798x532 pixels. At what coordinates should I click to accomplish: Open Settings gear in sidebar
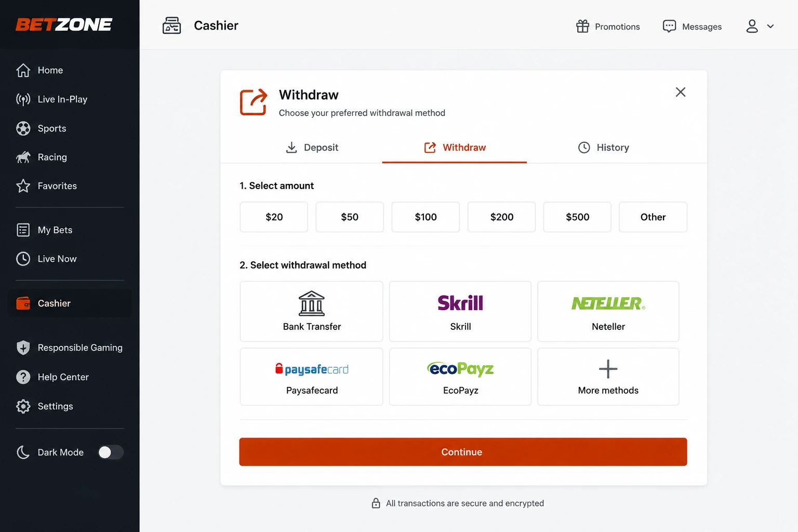tap(23, 406)
